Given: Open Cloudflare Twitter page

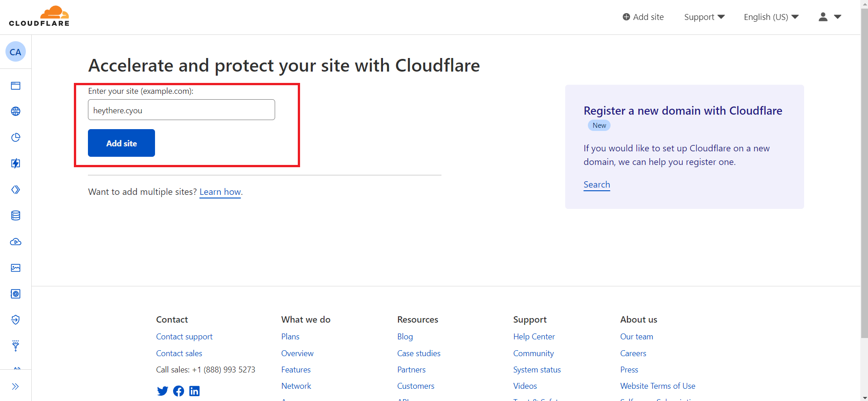Looking at the screenshot, I should point(162,391).
